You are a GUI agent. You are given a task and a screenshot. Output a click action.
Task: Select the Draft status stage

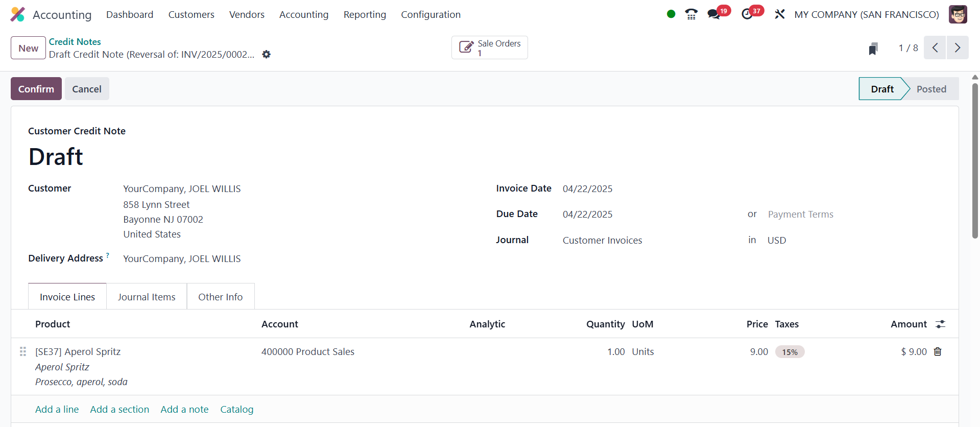click(x=882, y=89)
